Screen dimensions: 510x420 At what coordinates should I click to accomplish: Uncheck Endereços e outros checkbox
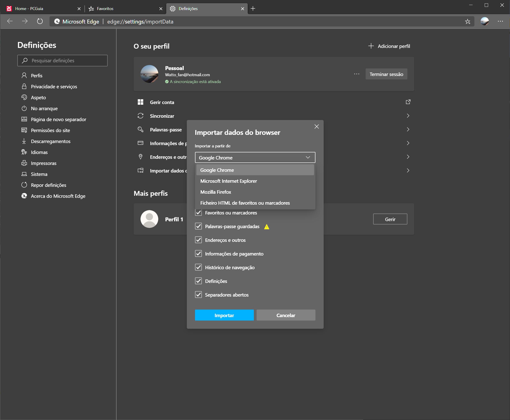pyautogui.click(x=198, y=240)
